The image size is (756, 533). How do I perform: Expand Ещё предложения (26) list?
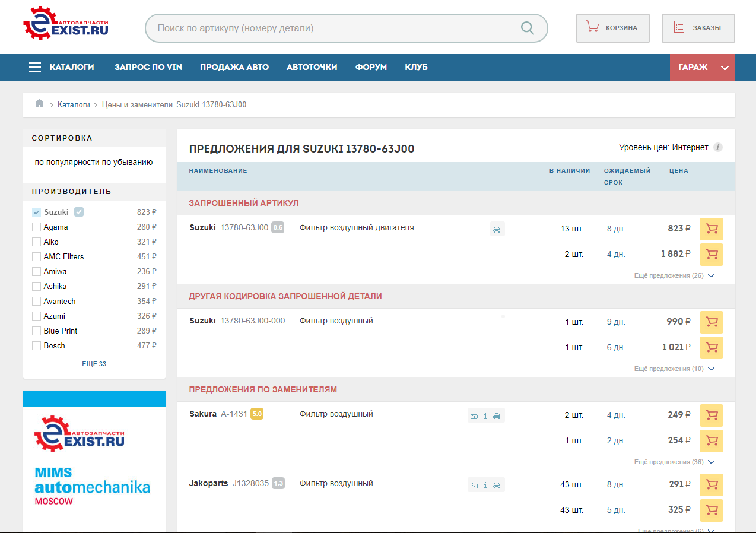coord(674,275)
